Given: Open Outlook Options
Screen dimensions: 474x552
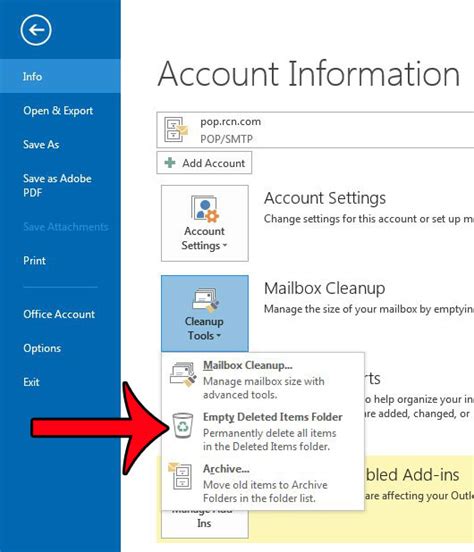Looking at the screenshot, I should [x=42, y=348].
